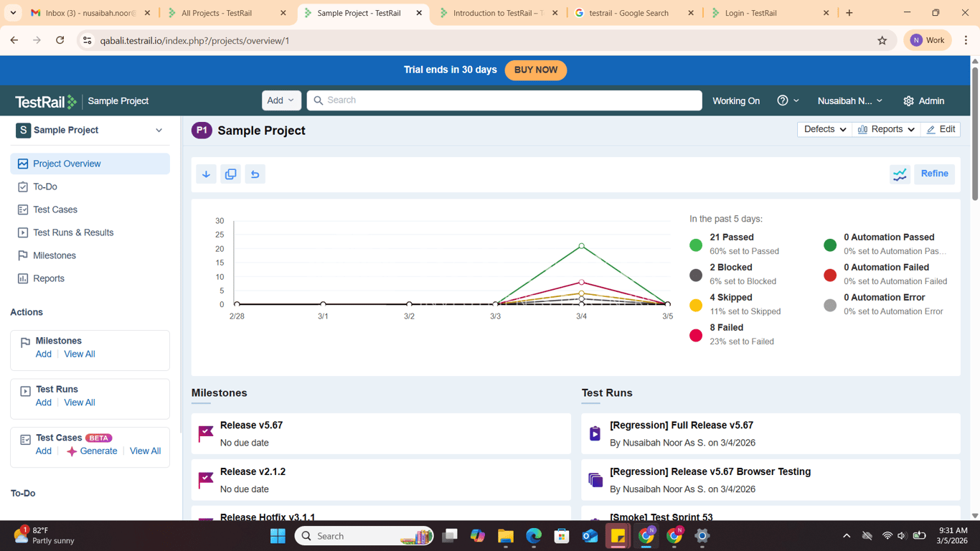The image size is (980, 551).
Task: Click Add under Test Runs actions
Action: tap(44, 403)
